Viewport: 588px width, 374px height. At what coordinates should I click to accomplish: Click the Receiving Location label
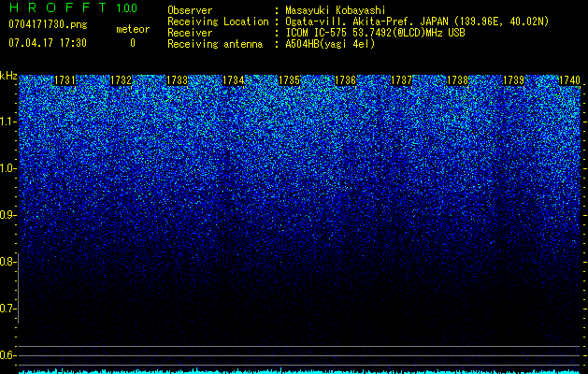(218, 22)
